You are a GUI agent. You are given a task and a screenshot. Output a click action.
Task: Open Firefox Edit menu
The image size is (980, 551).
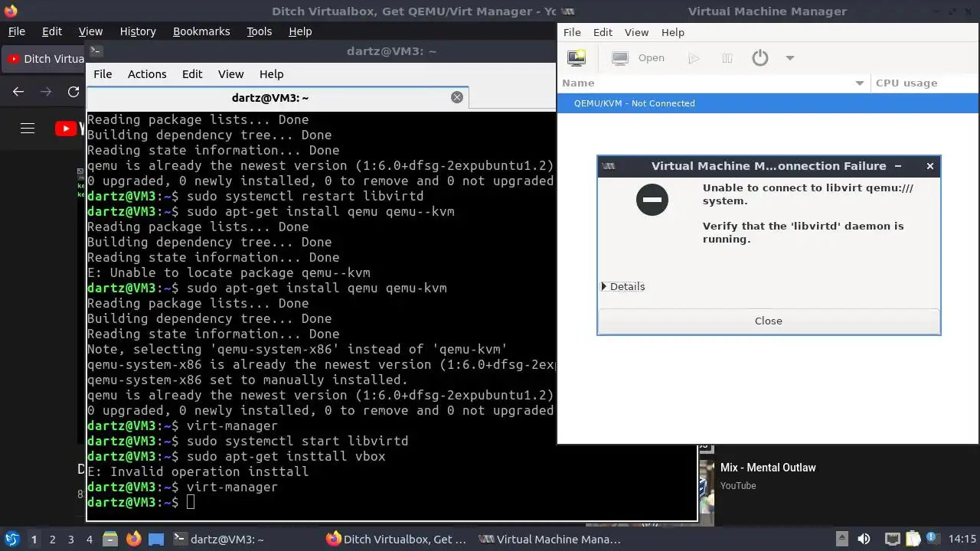[x=52, y=31]
